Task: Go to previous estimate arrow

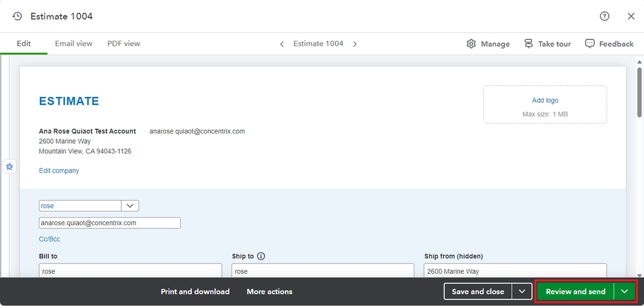Action: point(282,44)
